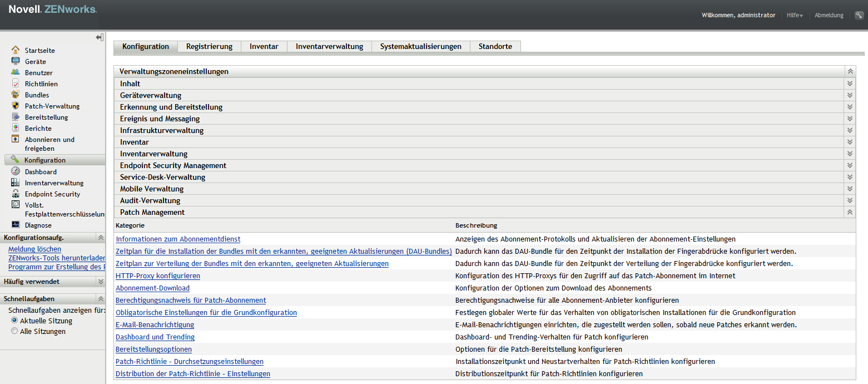Open the Bereitstellungsoptionen link
Screen dimensions: 868x384
coord(153,349)
